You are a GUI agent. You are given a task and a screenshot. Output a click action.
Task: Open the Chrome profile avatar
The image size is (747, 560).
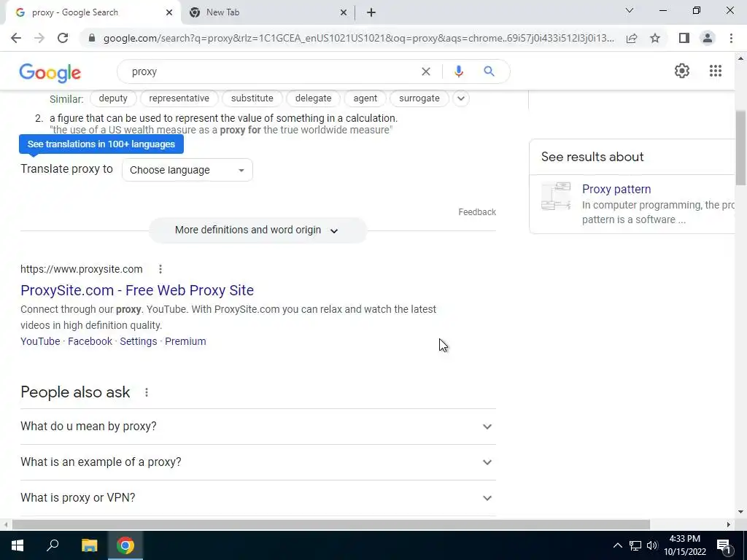708,38
